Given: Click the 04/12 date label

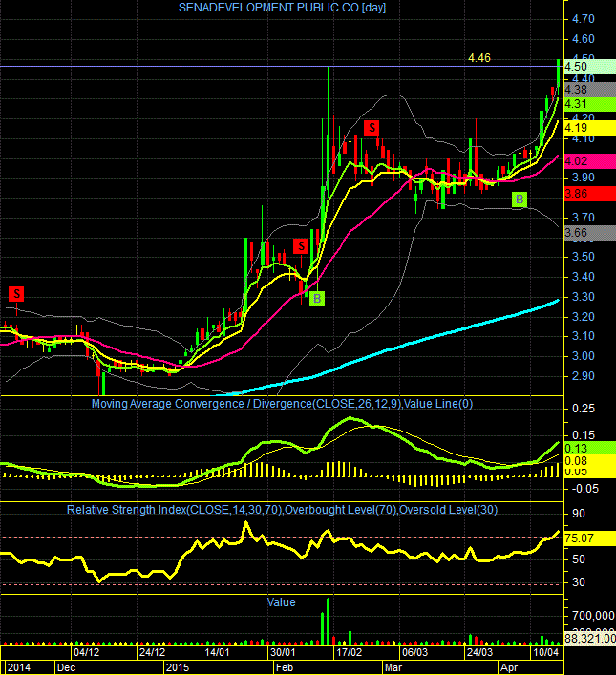Looking at the screenshot, I should click(87, 652).
